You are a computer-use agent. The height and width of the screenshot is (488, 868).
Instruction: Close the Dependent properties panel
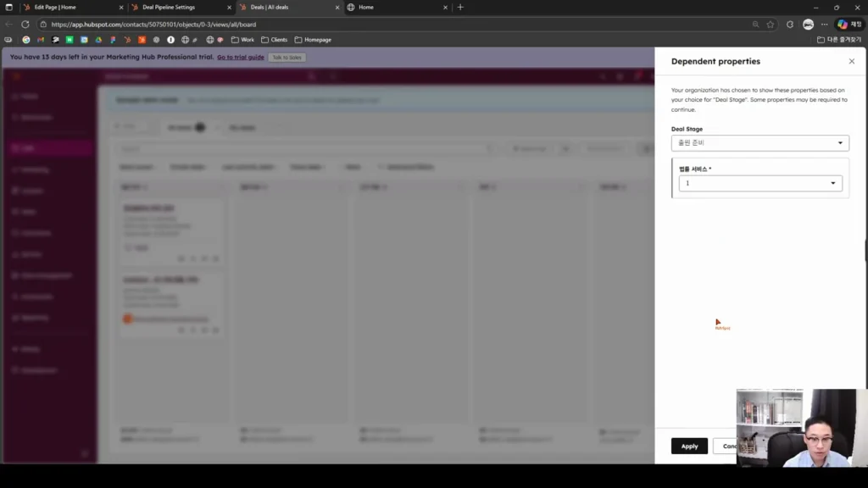851,61
